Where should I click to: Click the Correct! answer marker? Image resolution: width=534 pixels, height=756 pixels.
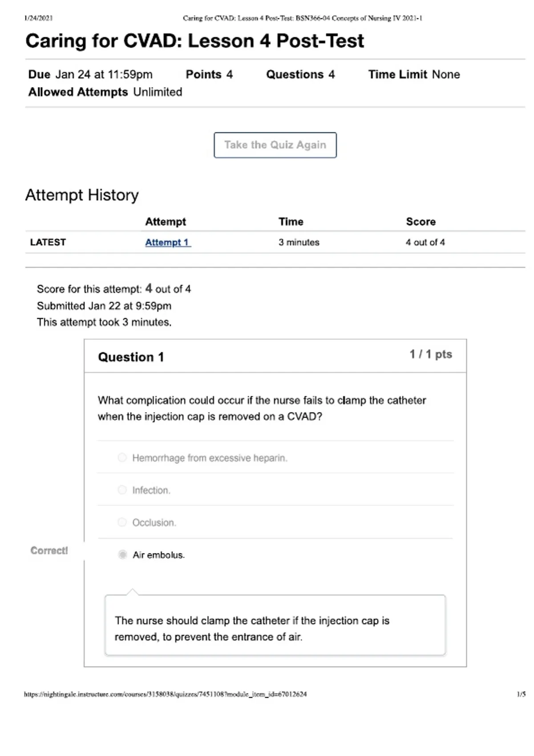click(x=49, y=551)
